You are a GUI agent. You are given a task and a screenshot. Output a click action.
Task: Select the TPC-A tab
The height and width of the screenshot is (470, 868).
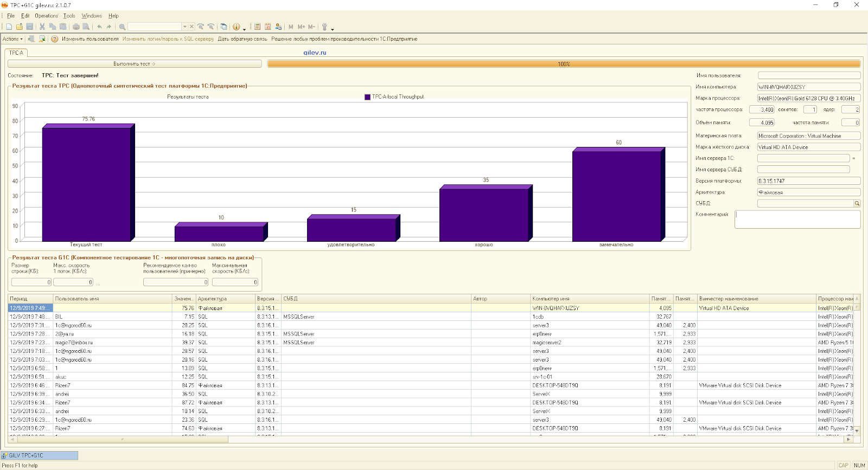(x=16, y=53)
